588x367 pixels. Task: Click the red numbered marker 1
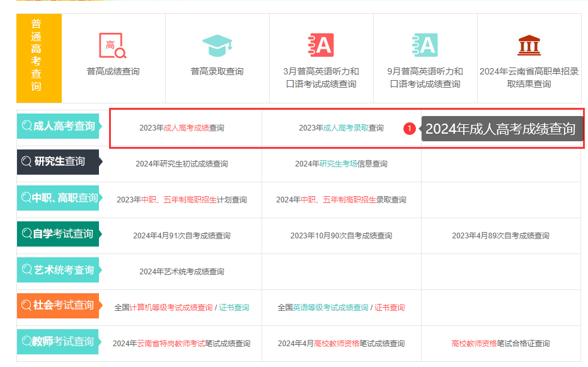pyautogui.click(x=409, y=129)
